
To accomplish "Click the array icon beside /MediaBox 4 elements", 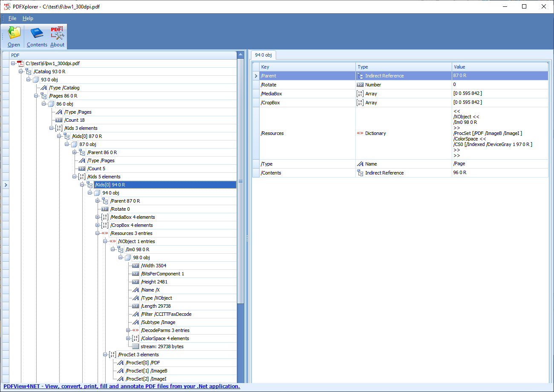I will point(105,217).
